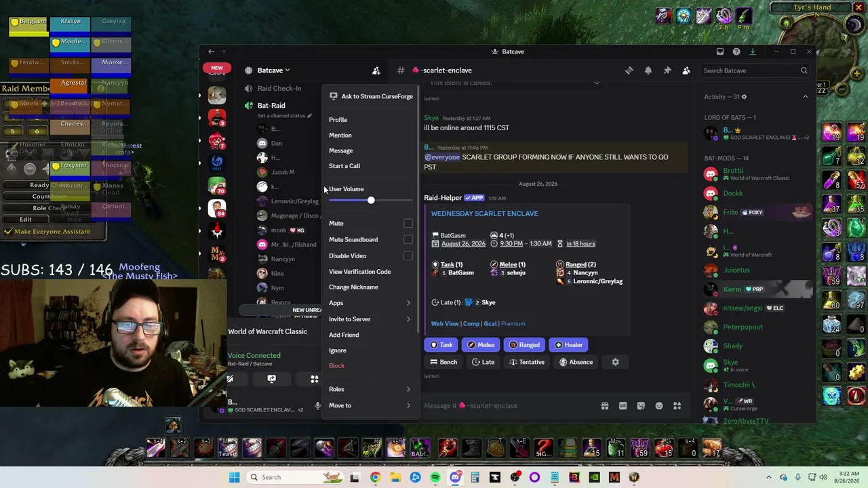Viewport: 868px width, 488px height.
Task: Click the Healer signup button
Action: (568, 345)
